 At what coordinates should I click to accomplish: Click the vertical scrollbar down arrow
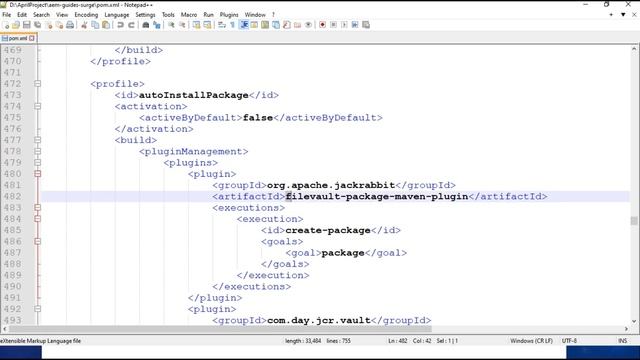(634, 322)
